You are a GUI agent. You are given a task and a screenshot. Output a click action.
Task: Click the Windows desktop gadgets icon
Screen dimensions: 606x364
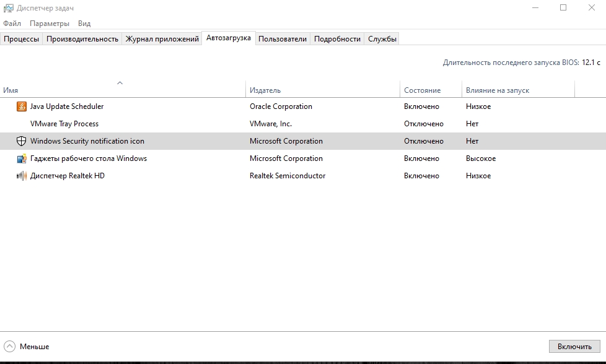pos(22,158)
